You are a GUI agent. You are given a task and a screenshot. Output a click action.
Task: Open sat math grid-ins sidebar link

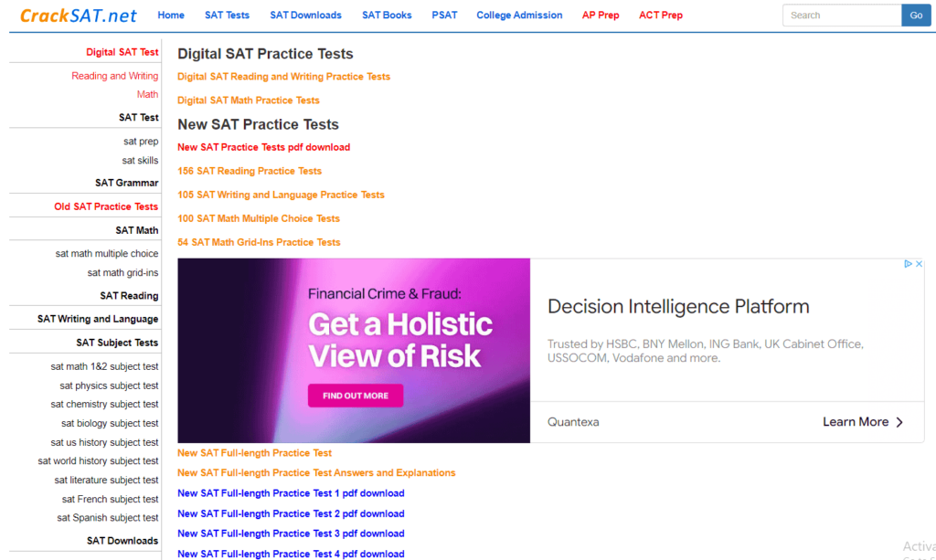123,273
